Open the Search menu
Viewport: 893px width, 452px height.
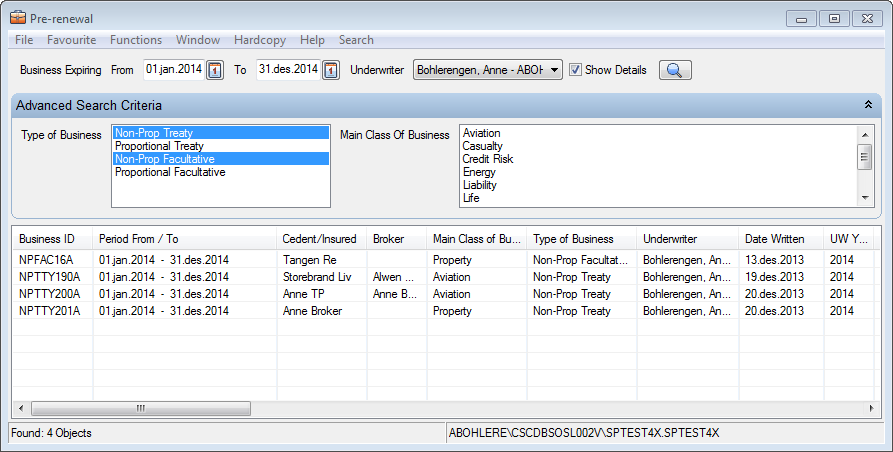tap(356, 40)
